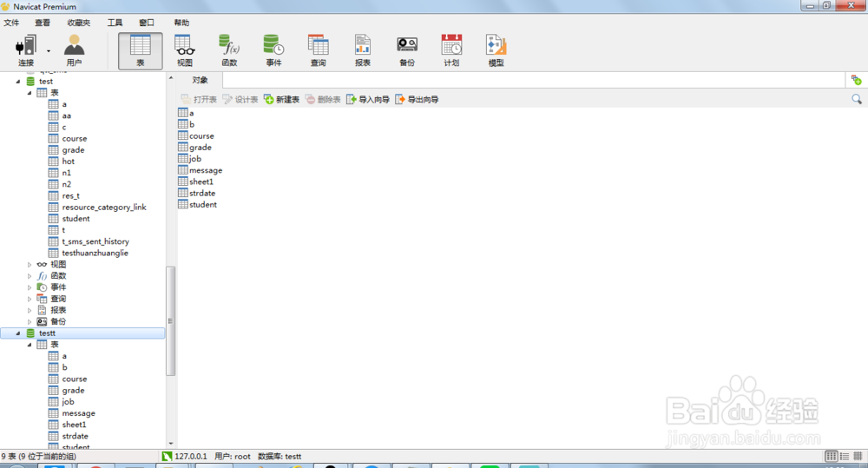The height and width of the screenshot is (468, 868).
Task: Click the tree scrollbar up arrow
Action: coord(170,78)
